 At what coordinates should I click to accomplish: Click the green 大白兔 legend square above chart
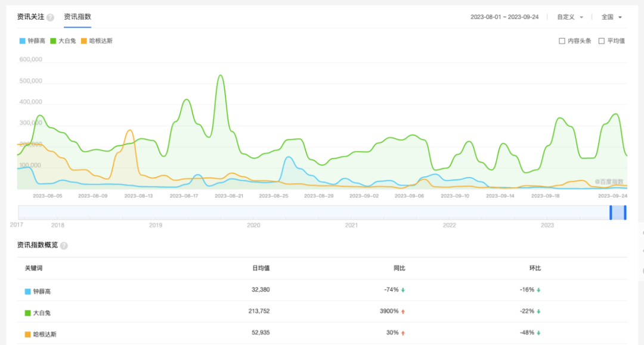click(53, 41)
